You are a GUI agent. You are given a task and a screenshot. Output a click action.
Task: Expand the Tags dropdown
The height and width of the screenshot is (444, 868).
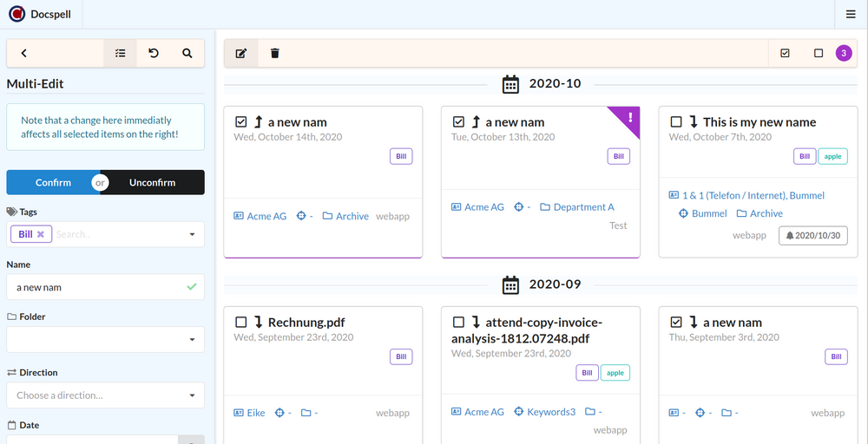(192, 234)
